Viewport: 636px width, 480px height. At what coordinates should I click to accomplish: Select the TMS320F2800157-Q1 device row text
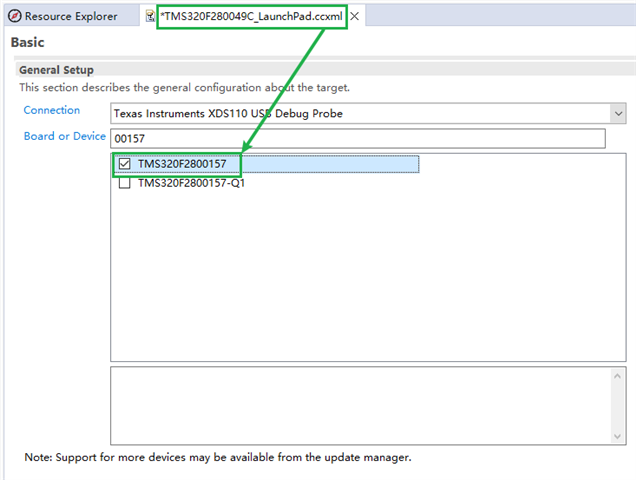(191, 183)
